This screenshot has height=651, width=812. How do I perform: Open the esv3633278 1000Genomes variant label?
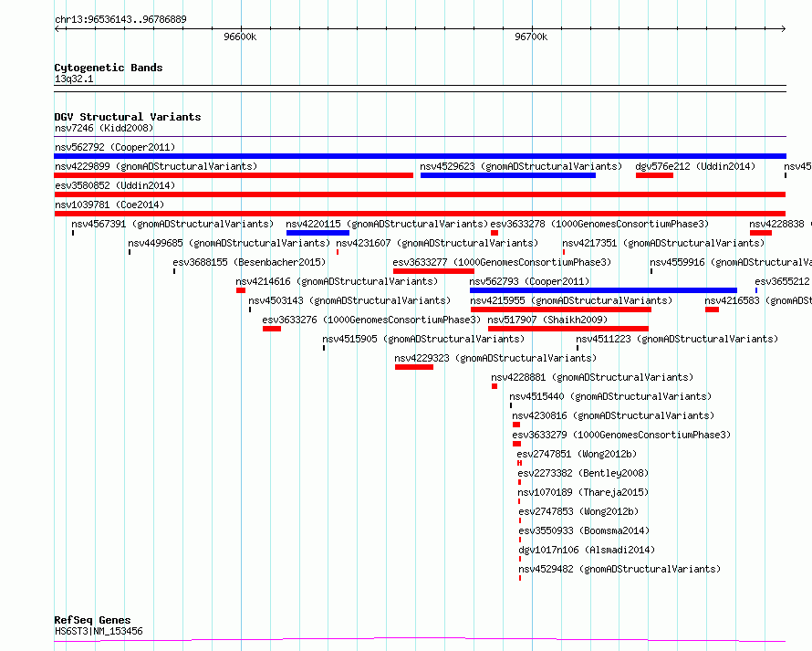coord(599,224)
